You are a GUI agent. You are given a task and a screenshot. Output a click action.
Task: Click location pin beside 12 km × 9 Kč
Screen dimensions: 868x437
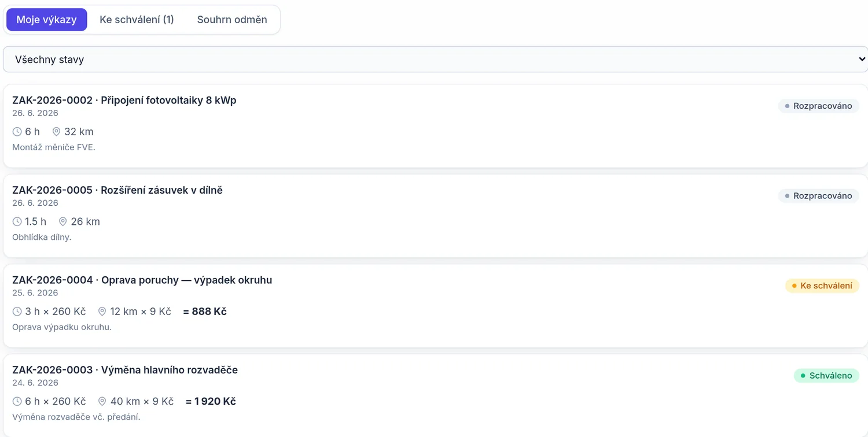pos(102,312)
